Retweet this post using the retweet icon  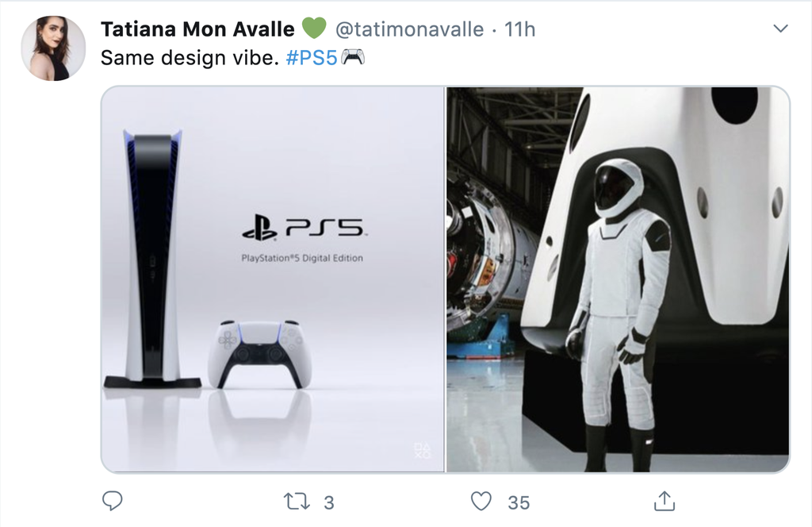(x=295, y=501)
